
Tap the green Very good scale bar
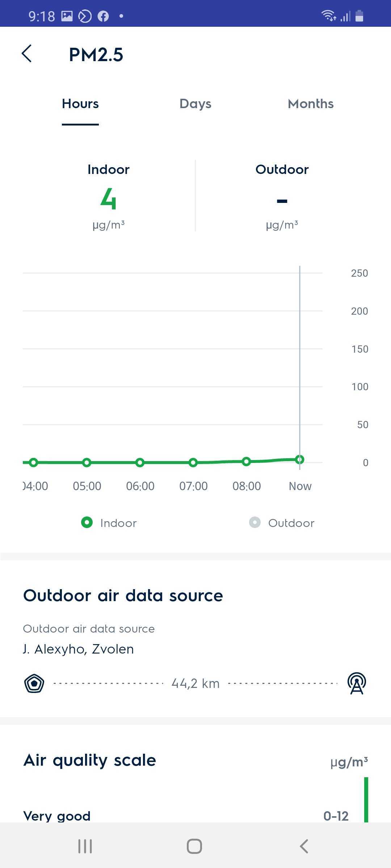point(366,799)
